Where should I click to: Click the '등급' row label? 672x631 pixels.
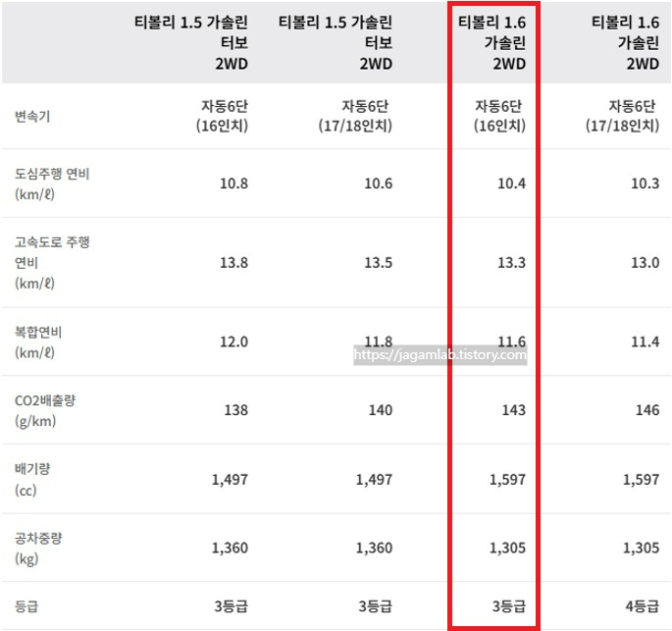point(26,606)
